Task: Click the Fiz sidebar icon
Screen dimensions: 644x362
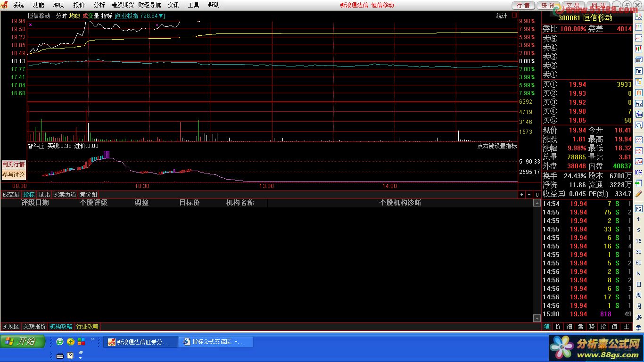Action: pos(639,103)
